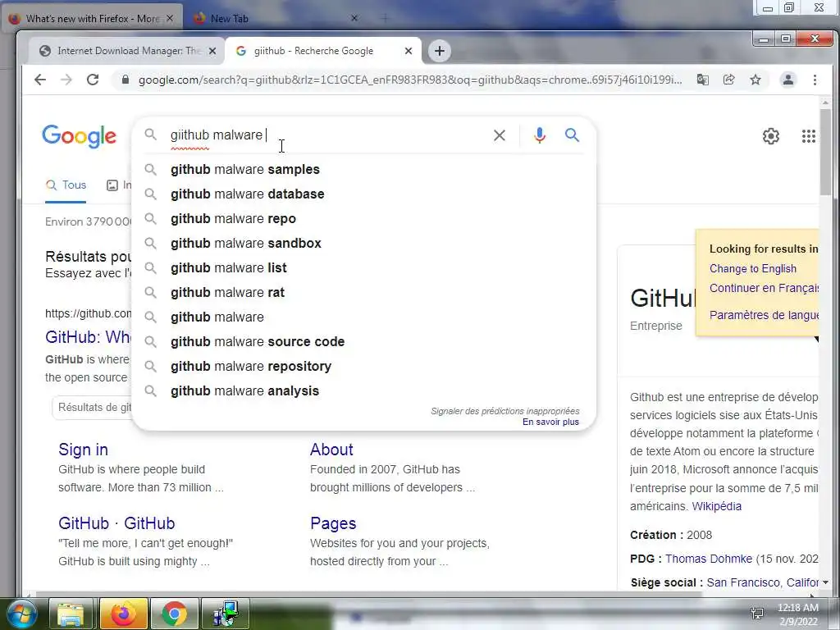Click the network icon in system tray
840x630 pixels.
click(x=757, y=614)
